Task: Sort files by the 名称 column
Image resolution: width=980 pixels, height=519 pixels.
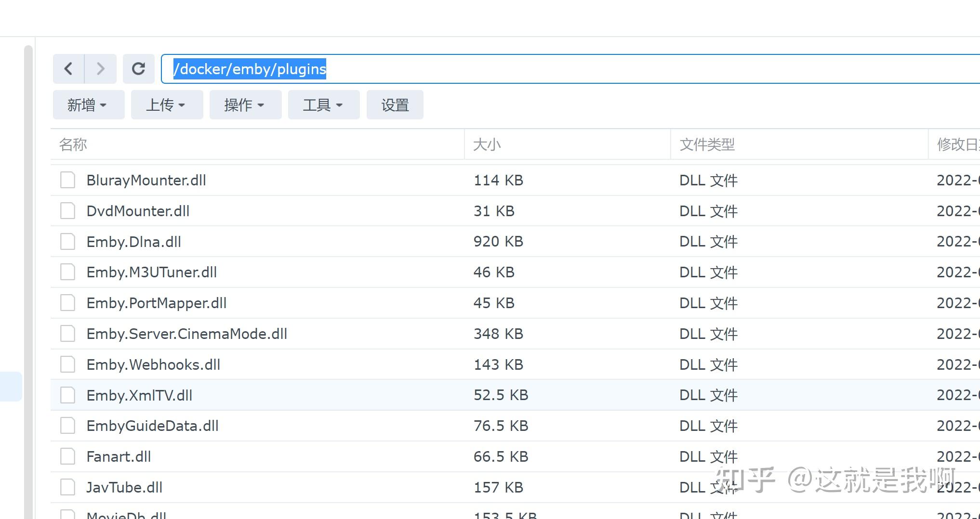Action: tap(73, 144)
